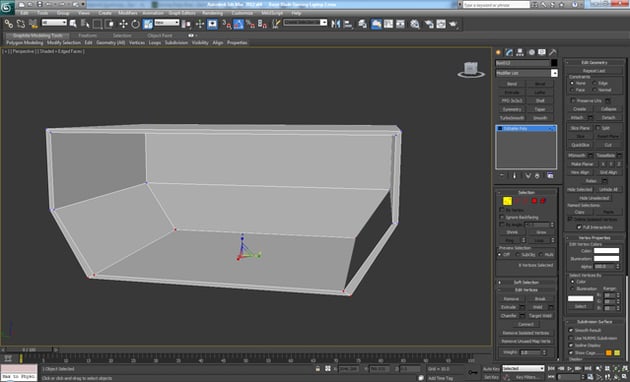Select Element sub-object level icon
The image size is (630, 382).
(x=543, y=200)
